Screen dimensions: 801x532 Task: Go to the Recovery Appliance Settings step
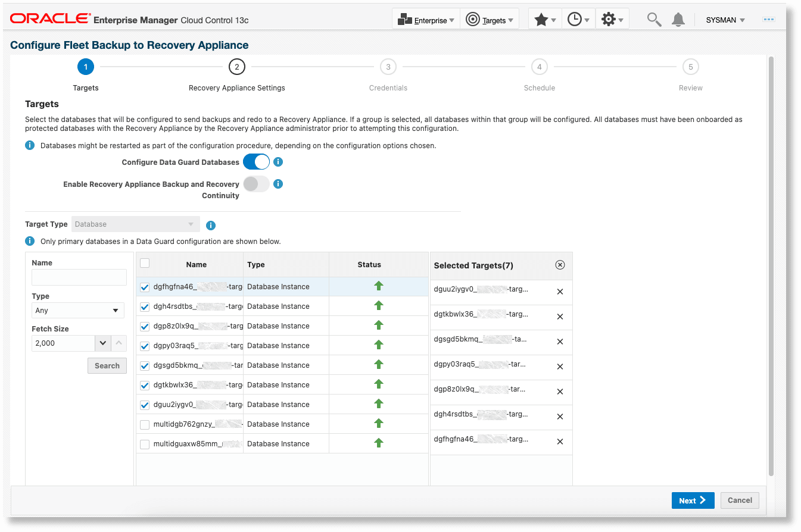(236, 67)
